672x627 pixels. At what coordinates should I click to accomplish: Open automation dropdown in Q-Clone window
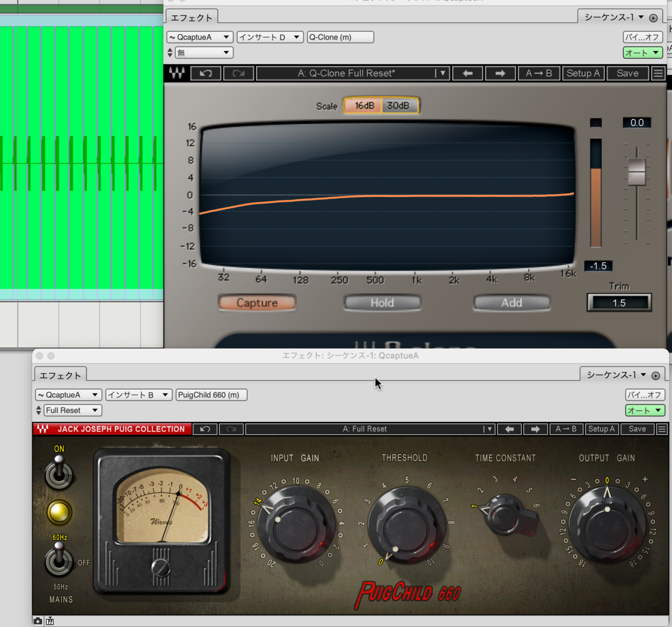click(643, 53)
